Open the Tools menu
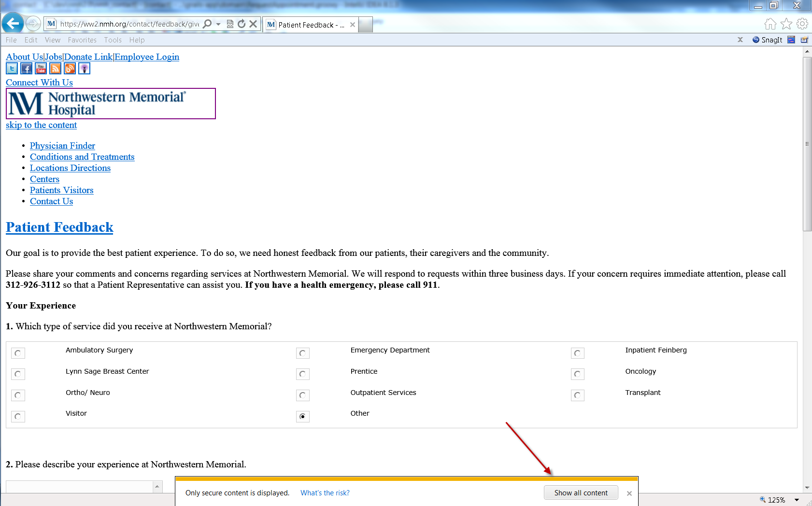Screen dimensions: 812x506 pyautogui.click(x=113, y=40)
